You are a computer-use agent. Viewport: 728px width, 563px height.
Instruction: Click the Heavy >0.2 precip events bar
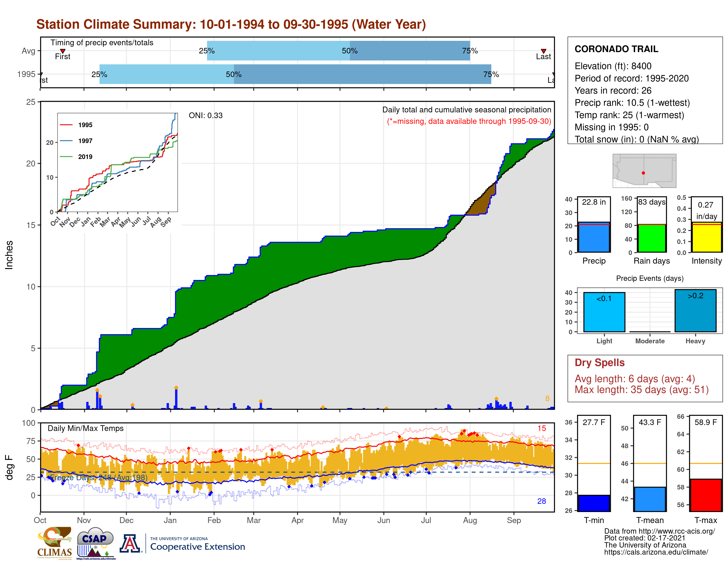coord(695,310)
